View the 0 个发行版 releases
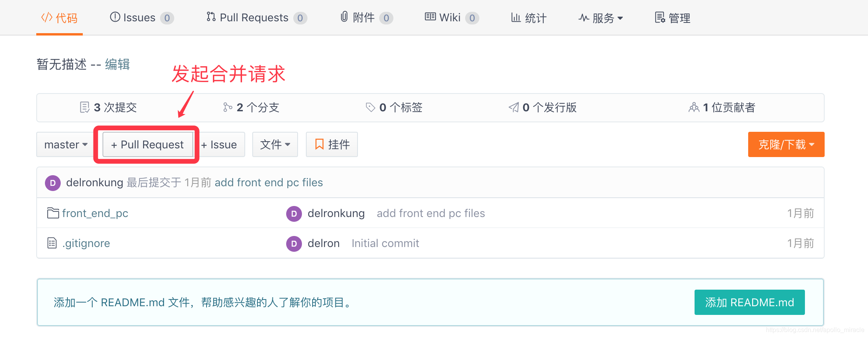The height and width of the screenshot is (337, 868). pos(542,107)
